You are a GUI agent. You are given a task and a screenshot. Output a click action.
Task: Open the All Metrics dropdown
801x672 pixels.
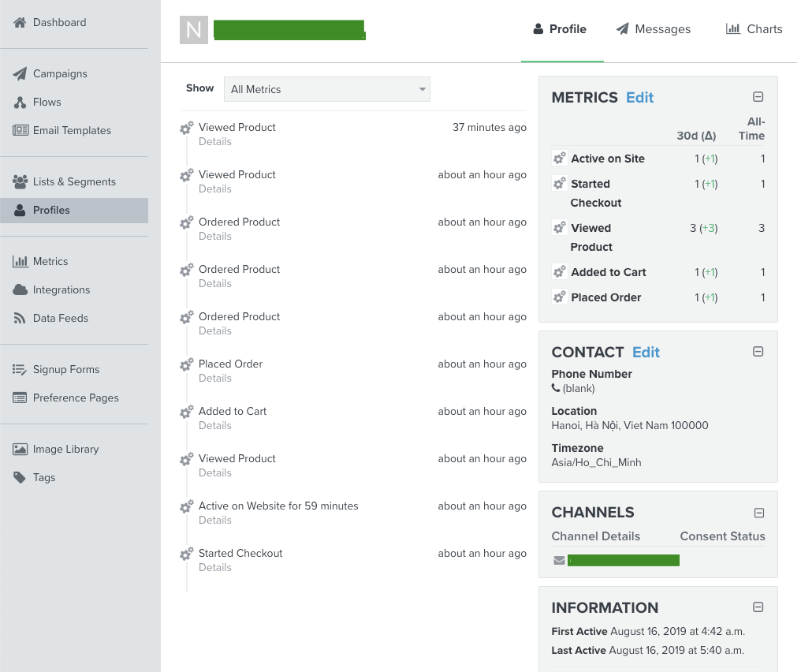(327, 89)
